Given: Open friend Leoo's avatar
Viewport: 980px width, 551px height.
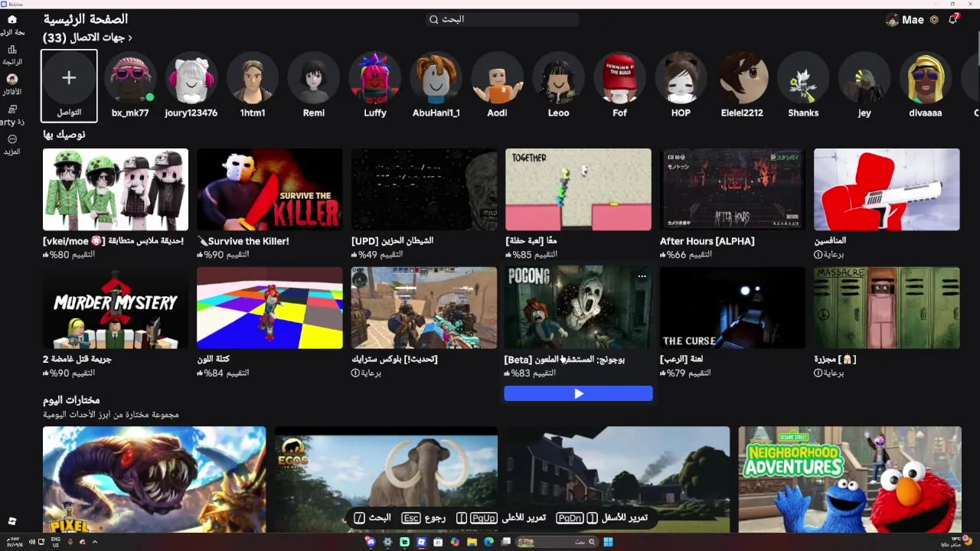Looking at the screenshot, I should [x=559, y=78].
